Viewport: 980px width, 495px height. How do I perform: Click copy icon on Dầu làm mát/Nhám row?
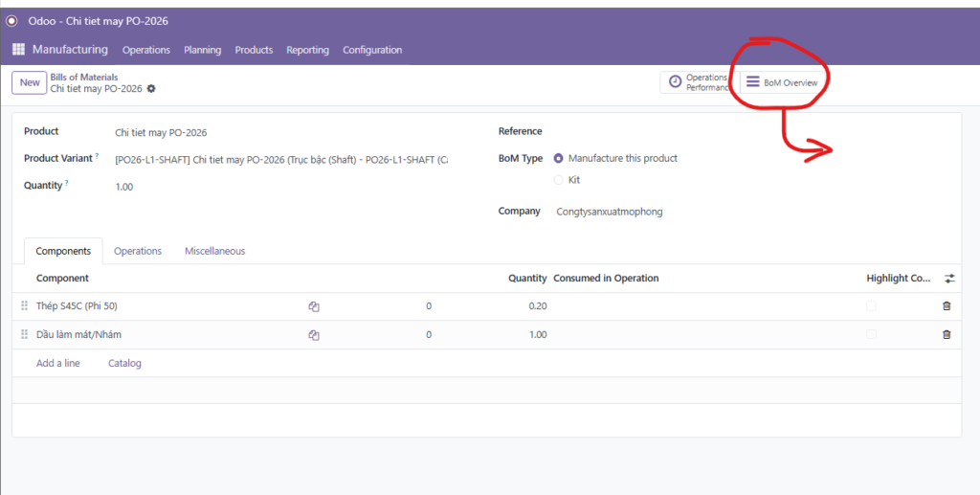(x=313, y=335)
